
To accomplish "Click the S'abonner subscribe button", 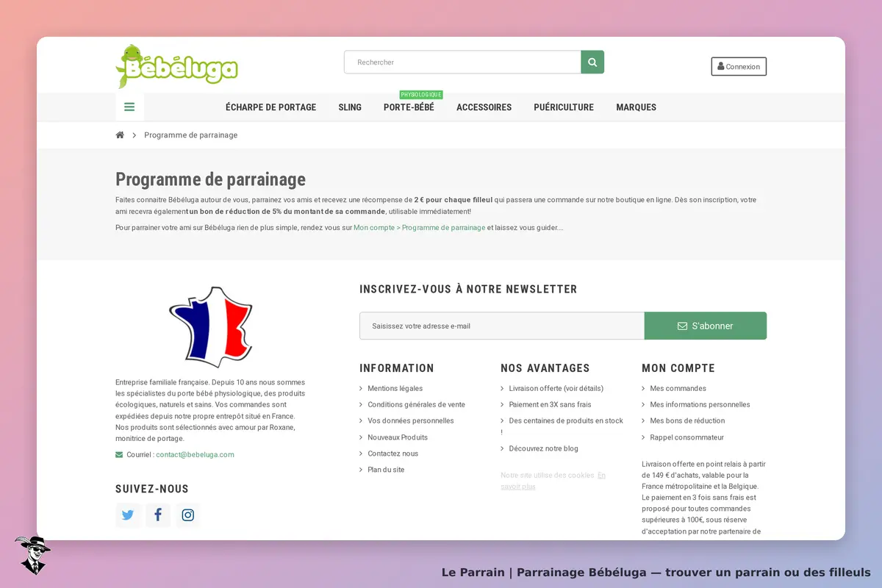I will pos(706,326).
